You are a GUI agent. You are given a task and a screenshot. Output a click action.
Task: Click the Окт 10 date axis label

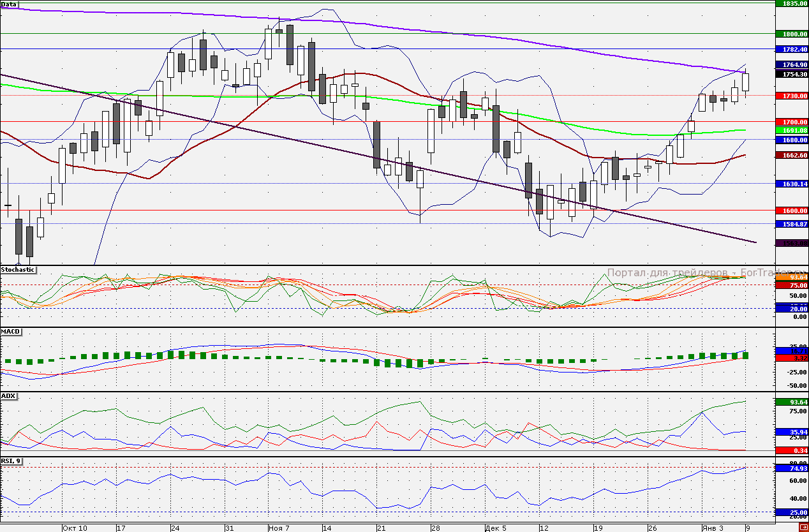point(75,528)
